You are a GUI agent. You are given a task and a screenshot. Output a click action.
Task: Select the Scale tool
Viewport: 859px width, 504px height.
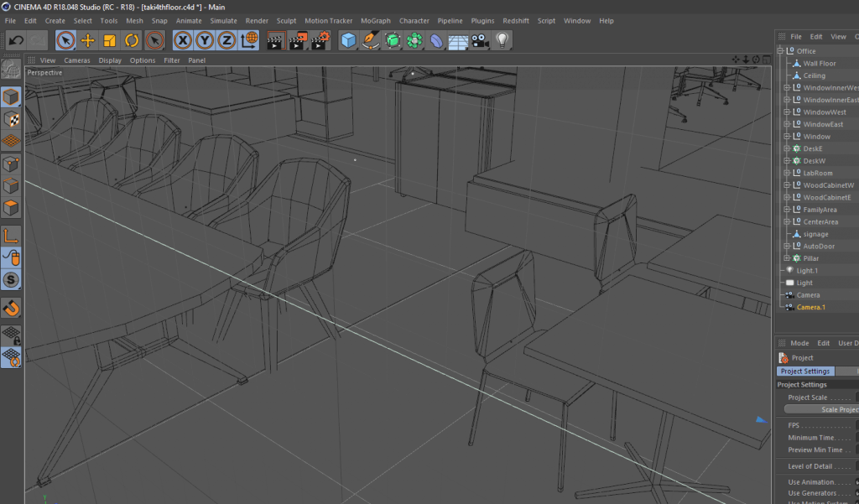click(x=109, y=39)
